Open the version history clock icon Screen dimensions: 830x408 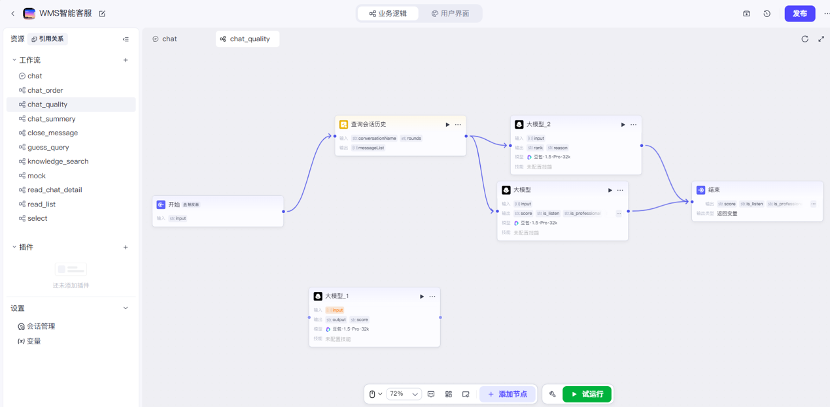(767, 13)
